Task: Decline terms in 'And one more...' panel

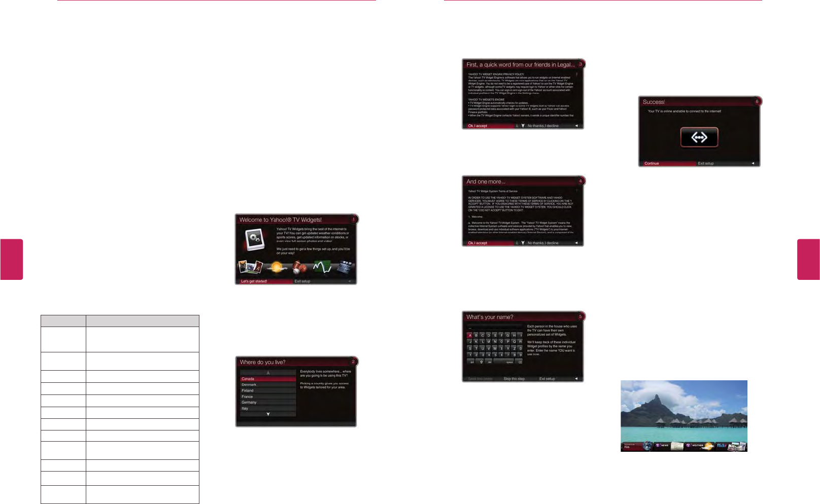Action: 543,243
